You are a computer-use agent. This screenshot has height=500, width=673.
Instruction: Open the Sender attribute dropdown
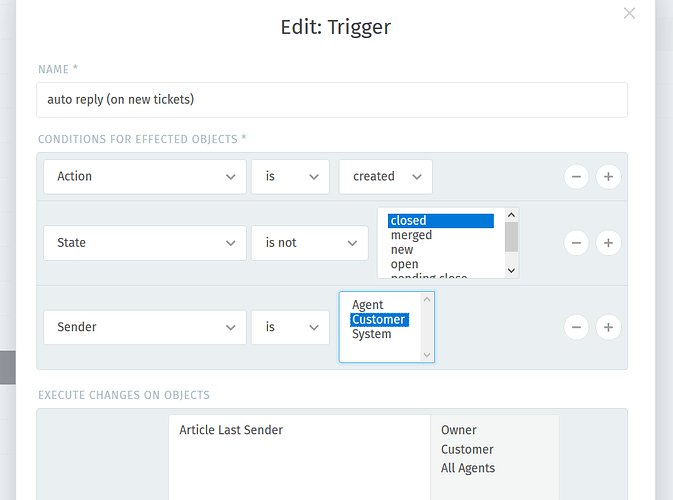[145, 327]
